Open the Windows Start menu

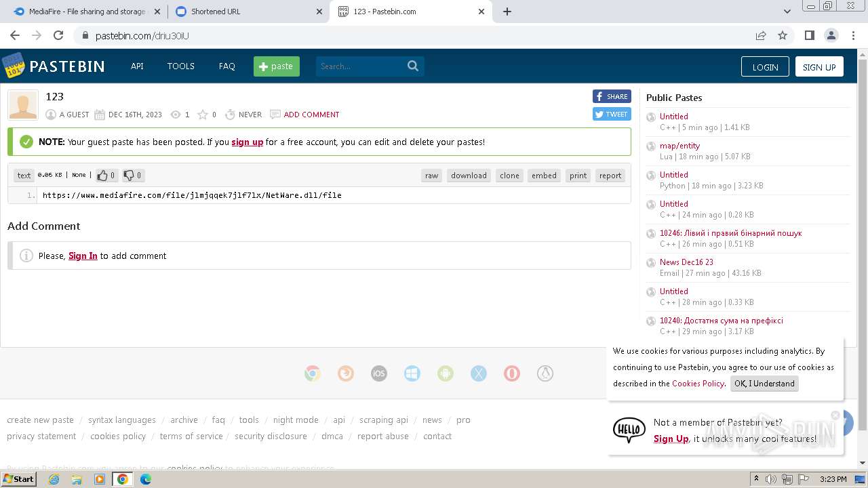(x=18, y=479)
